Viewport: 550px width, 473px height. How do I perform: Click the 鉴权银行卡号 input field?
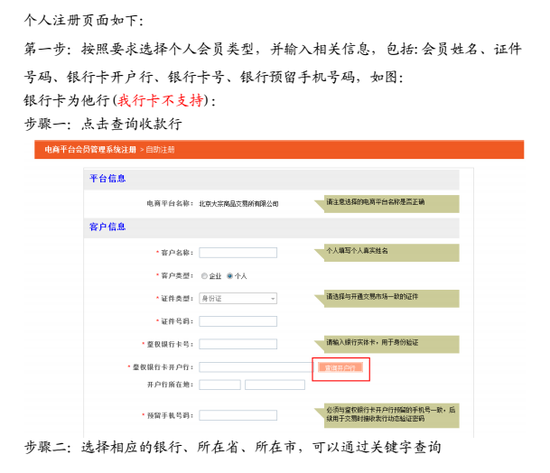(238, 344)
